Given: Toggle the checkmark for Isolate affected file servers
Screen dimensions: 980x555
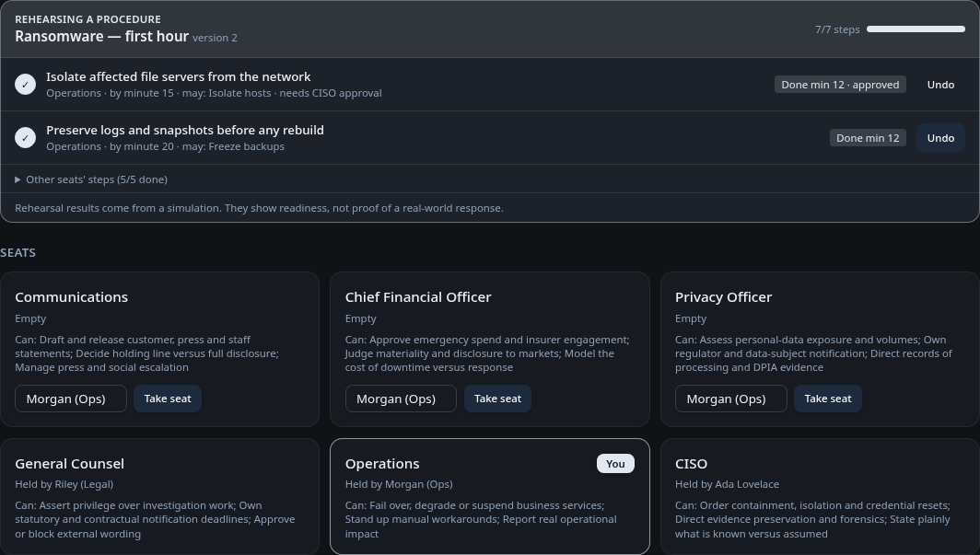Looking at the screenshot, I should pos(25,85).
